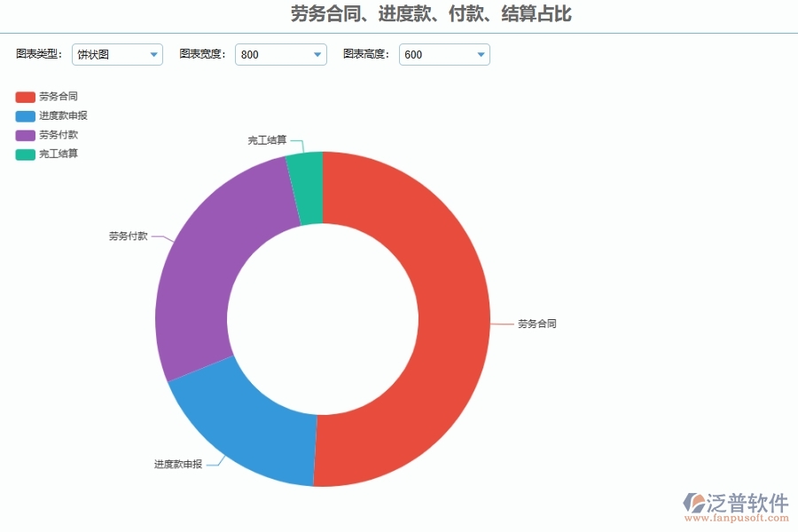Open the 图表高度 600 dropdown

point(444,54)
